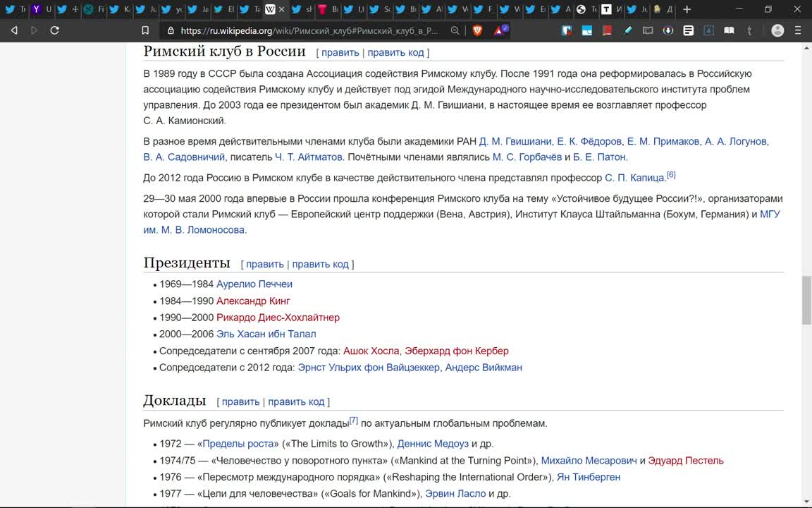The width and height of the screenshot is (812, 508).
Task: Open М. С. Горбачёв link
Action: point(527,157)
